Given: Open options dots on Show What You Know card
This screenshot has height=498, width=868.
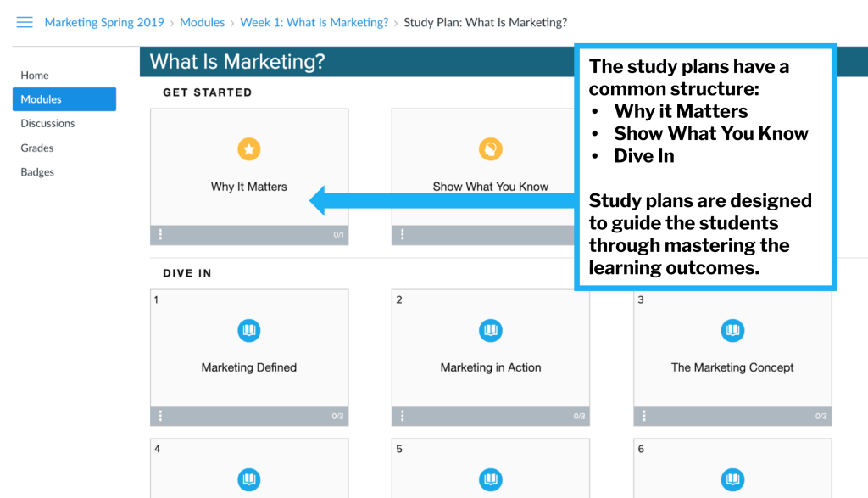Looking at the screenshot, I should tap(403, 235).
